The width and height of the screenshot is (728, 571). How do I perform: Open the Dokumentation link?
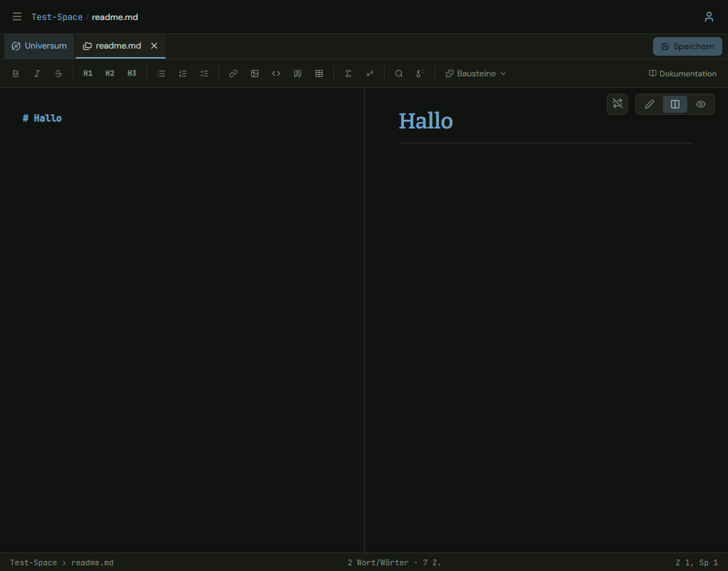pyautogui.click(x=682, y=74)
